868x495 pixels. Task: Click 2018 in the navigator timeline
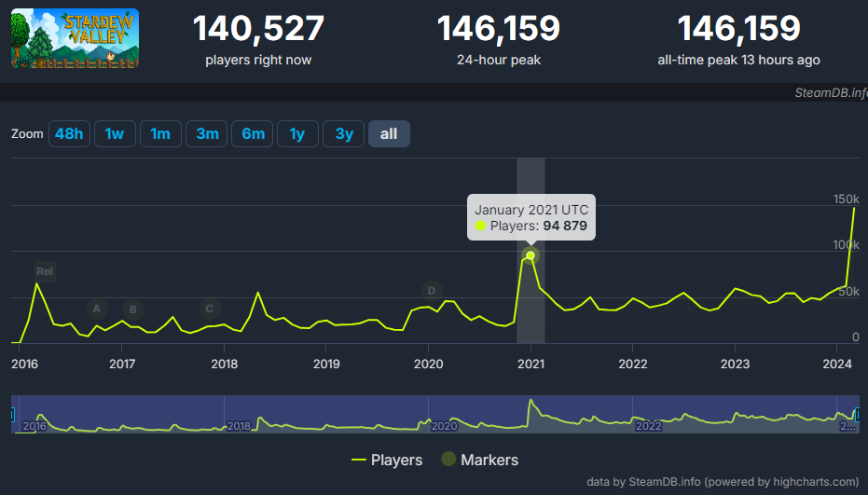[239, 425]
